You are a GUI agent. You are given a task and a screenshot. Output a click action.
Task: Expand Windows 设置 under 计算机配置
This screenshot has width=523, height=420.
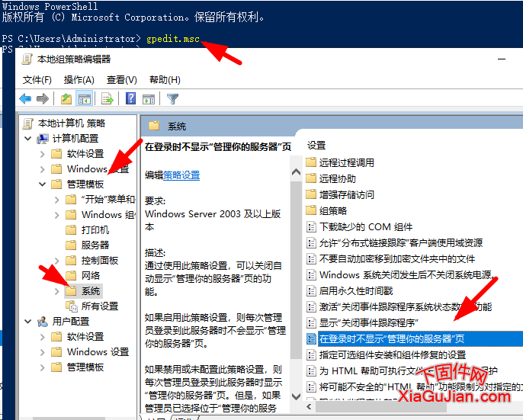point(43,169)
